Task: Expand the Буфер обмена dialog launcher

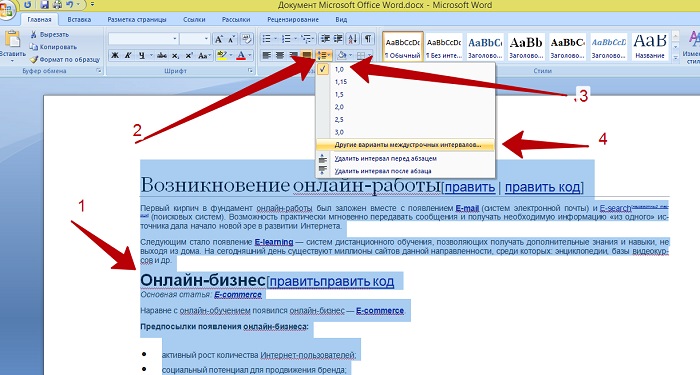Action: (99, 71)
